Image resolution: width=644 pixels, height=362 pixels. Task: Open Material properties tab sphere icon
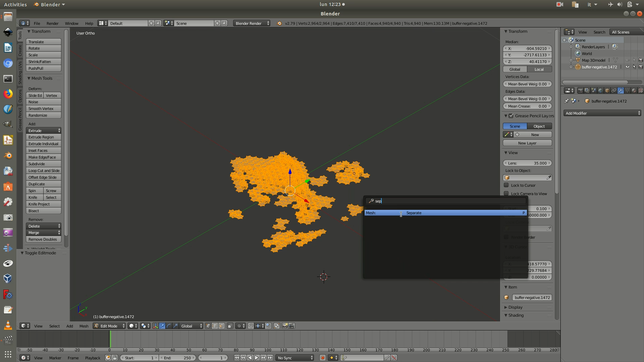[634, 90]
